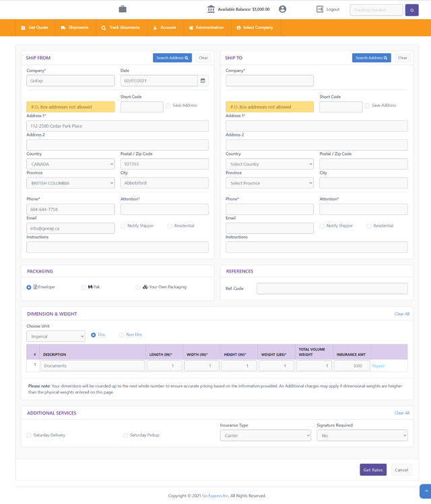Click Search Address in Ship To
Viewport: 431px width, 504px height.
pyautogui.click(x=371, y=58)
